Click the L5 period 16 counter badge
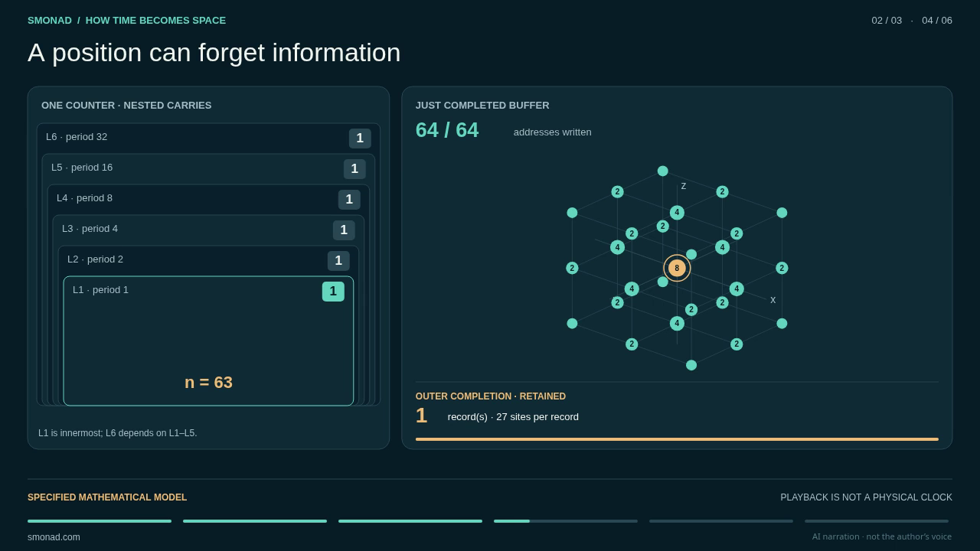Image resolution: width=980 pixels, height=551 pixels. pyautogui.click(x=354, y=169)
